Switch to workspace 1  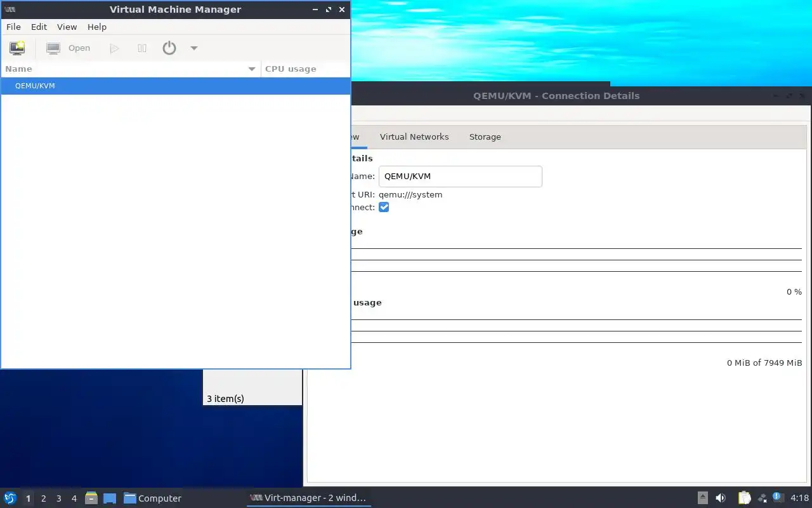tap(28, 498)
